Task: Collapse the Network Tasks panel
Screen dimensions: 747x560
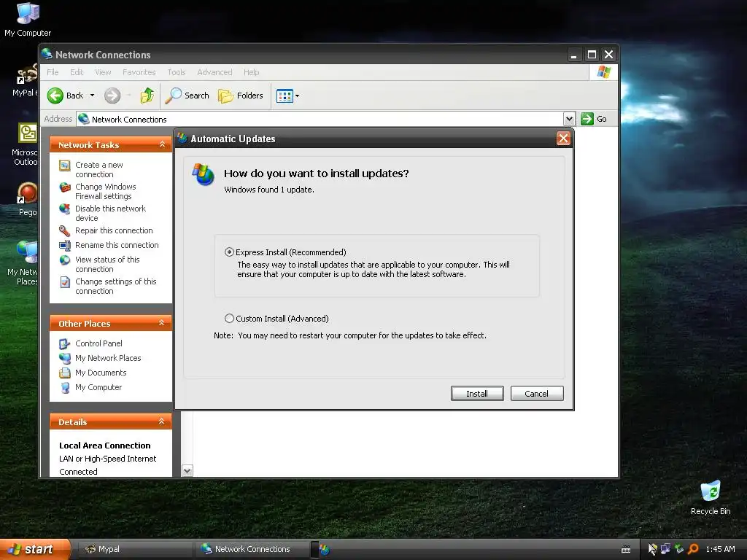Action: point(162,144)
